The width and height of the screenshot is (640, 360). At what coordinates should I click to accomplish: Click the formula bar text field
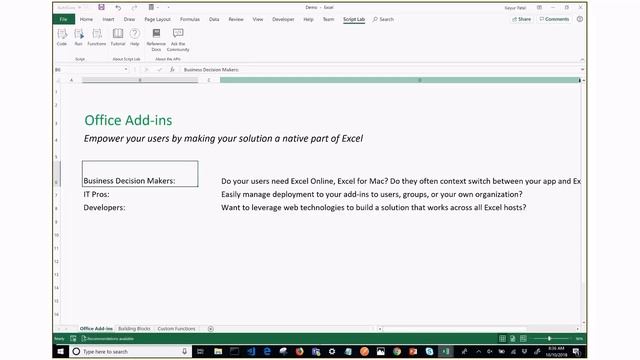point(380,70)
